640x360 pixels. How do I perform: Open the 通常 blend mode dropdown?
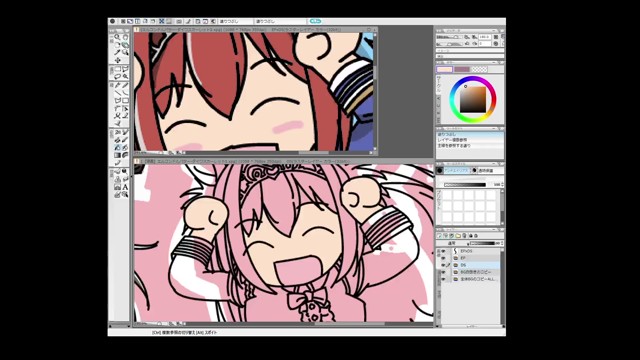[452, 243]
